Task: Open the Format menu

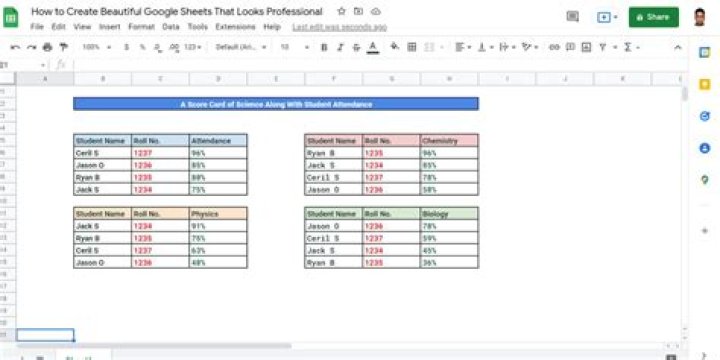Action: [141, 27]
